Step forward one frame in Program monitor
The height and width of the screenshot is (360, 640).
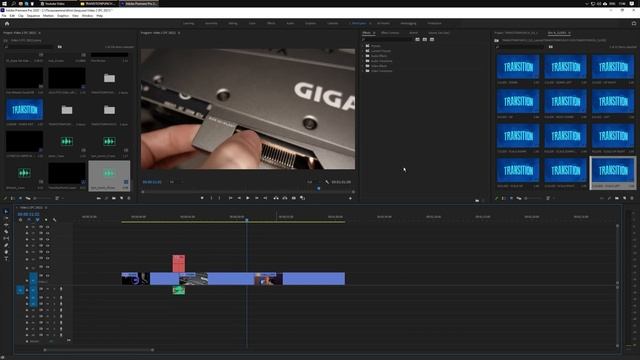(x=257, y=198)
